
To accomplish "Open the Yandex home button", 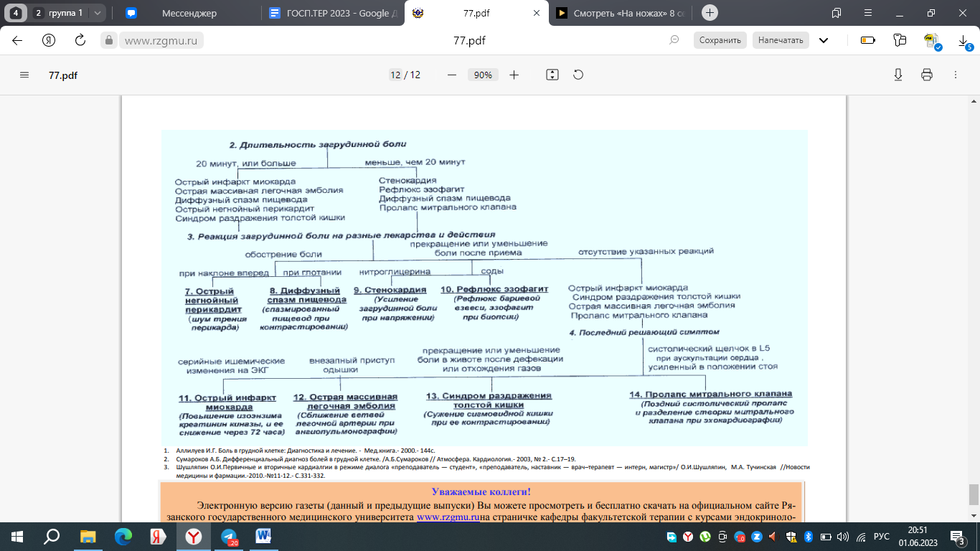I will pyautogui.click(x=49, y=40).
